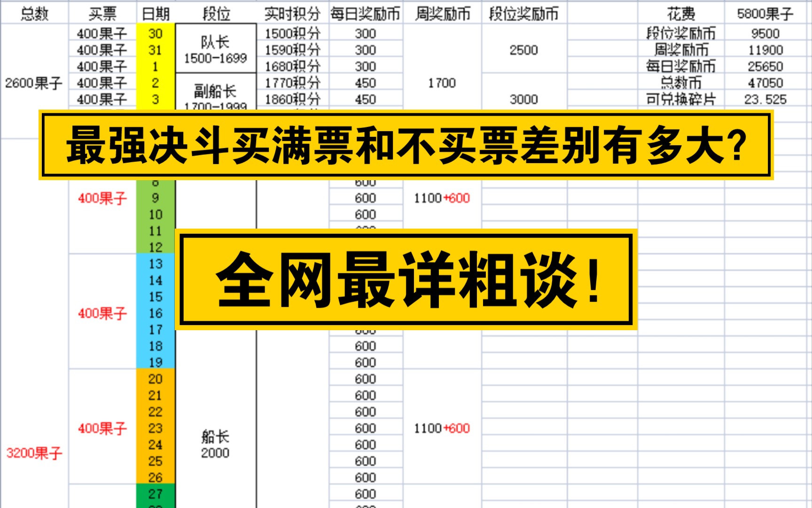The image size is (812, 508).
Task: Click the blue date cell 18
Action: pos(156,346)
